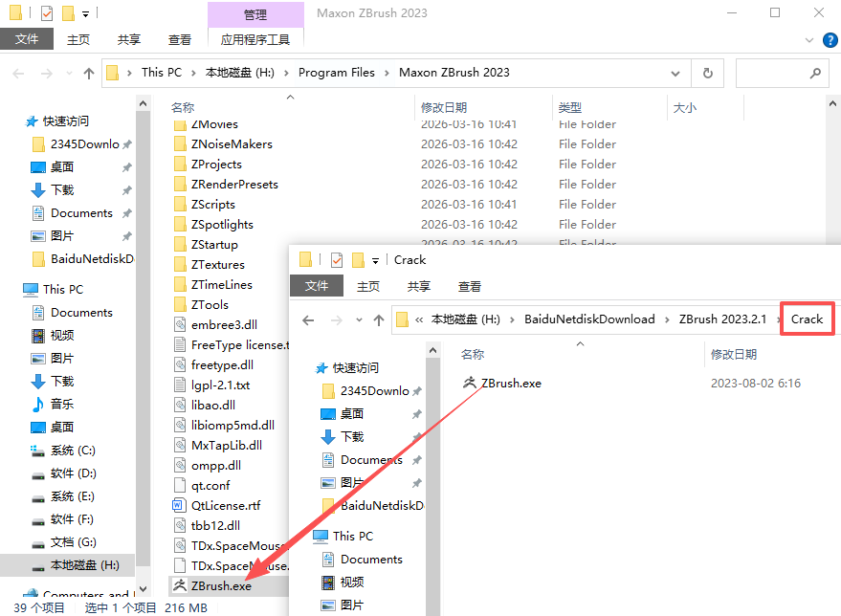The height and width of the screenshot is (616, 841).
Task: Select 系统 (C:) drive in the navigation pane
Action: click(73, 451)
